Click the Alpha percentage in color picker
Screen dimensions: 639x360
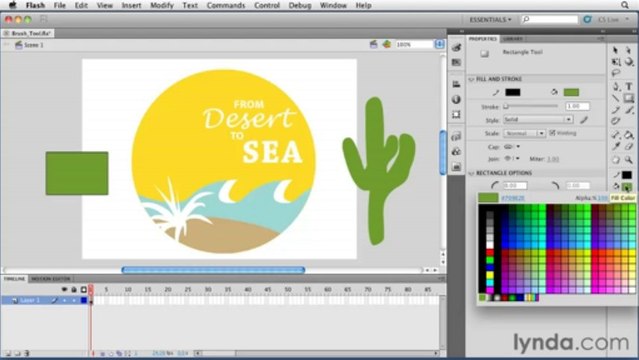point(602,198)
